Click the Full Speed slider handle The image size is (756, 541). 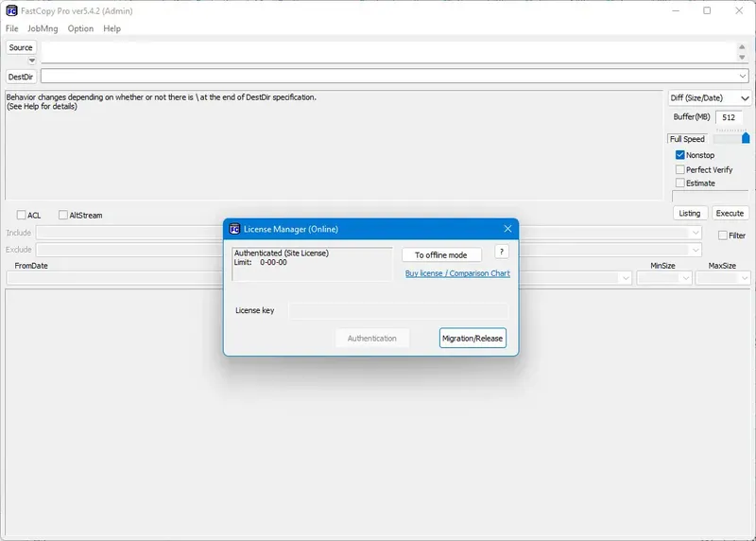[x=746, y=138]
